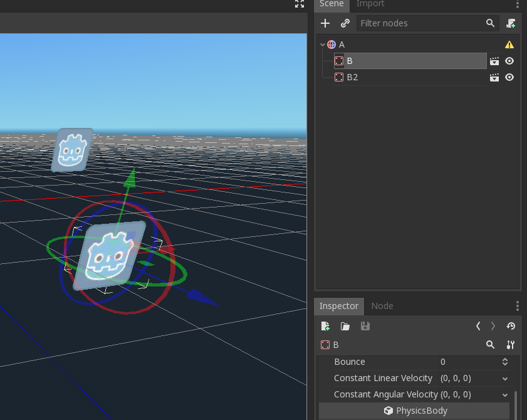The height and width of the screenshot is (420, 527).
Task: Add a new child node with the plus icon
Action: pyautogui.click(x=325, y=23)
